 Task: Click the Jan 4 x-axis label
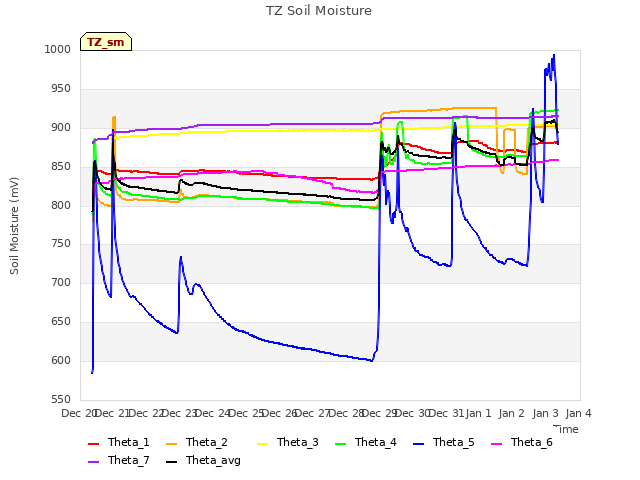click(x=578, y=413)
